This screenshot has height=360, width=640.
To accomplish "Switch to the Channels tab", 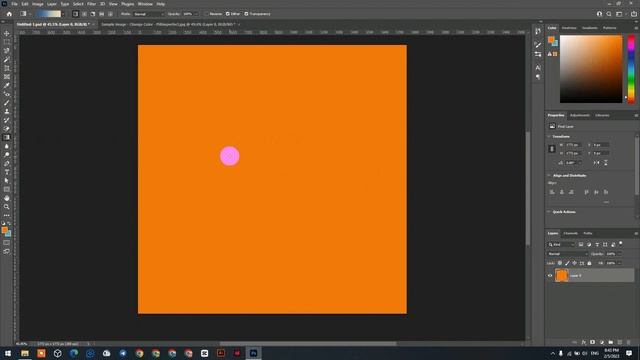I will click(x=571, y=233).
